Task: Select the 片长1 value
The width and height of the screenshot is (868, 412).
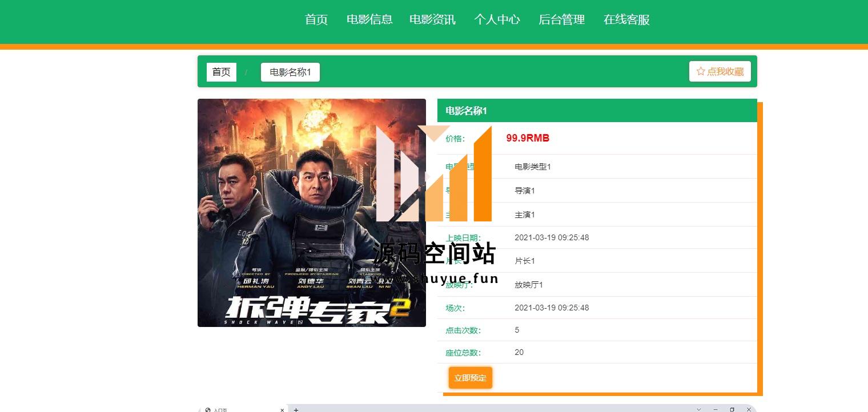Action: 525,261
